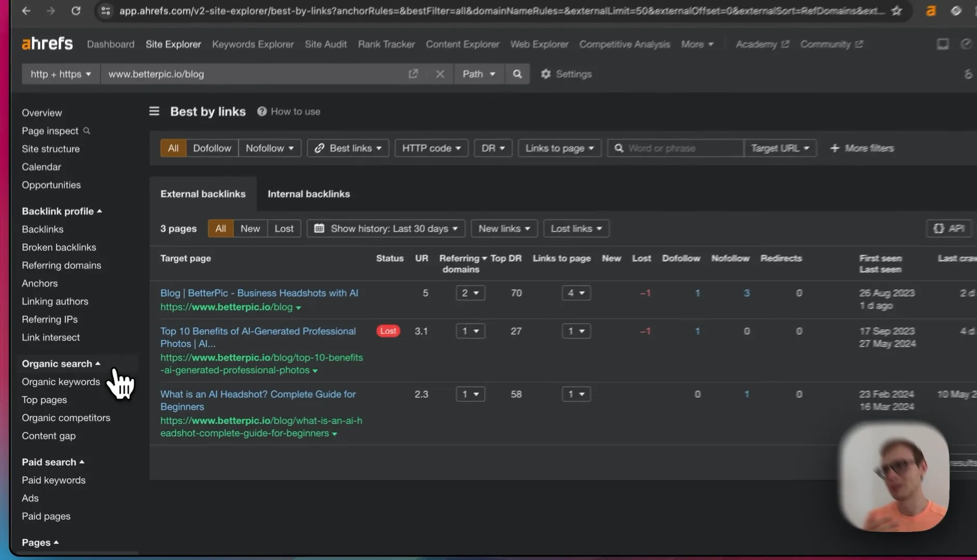Focus the Word or phrase search field
The width and height of the screenshot is (977, 560).
coord(675,148)
